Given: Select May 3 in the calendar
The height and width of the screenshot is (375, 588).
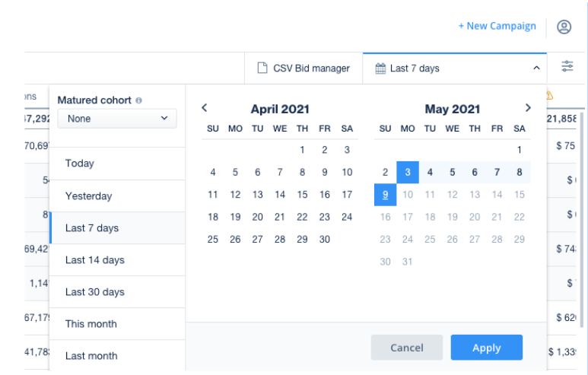Looking at the screenshot, I should 408,173.
